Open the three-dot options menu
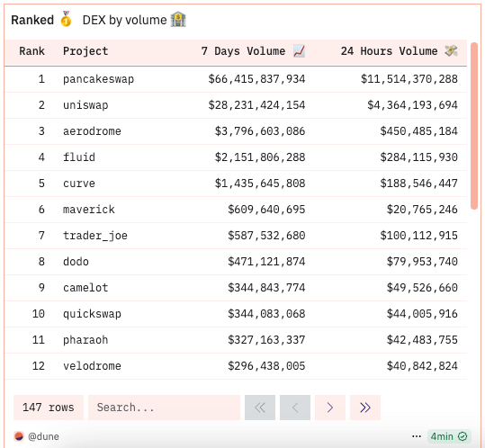Image resolution: width=485 pixels, height=448 pixels. (x=417, y=436)
